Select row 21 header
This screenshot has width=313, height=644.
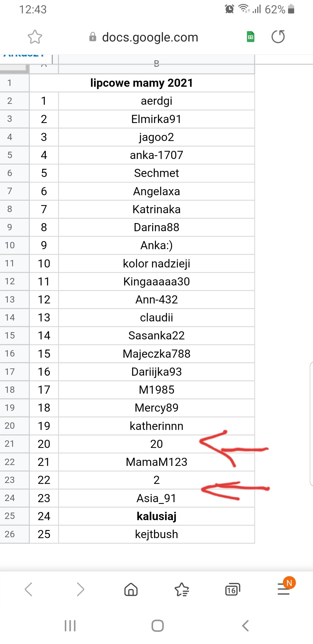pyautogui.click(x=10, y=444)
